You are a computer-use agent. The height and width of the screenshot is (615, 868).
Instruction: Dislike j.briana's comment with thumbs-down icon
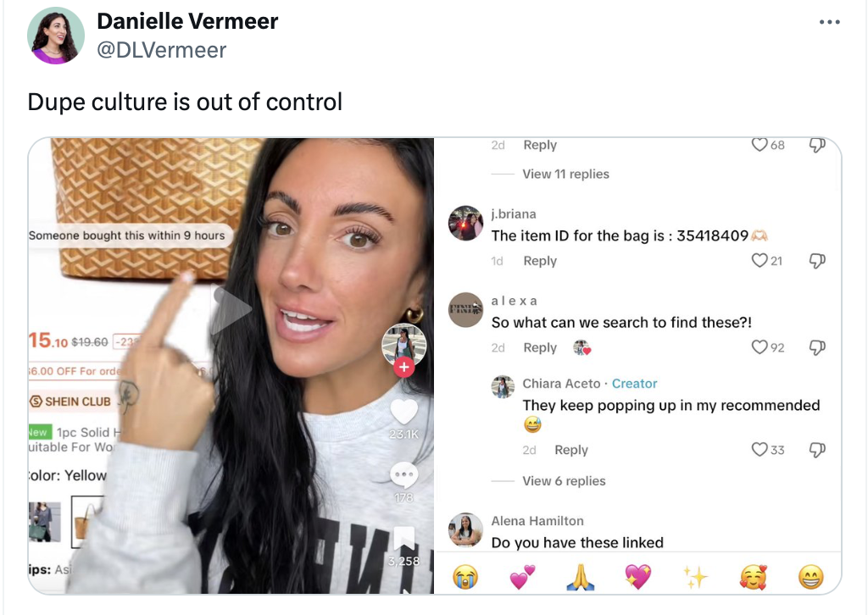click(x=817, y=261)
